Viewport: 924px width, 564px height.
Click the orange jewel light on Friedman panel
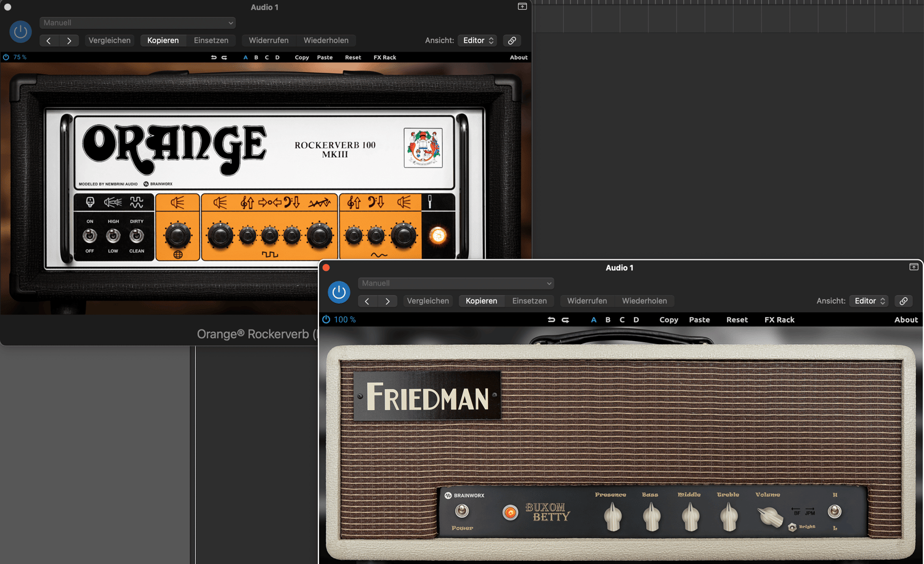[x=510, y=512]
